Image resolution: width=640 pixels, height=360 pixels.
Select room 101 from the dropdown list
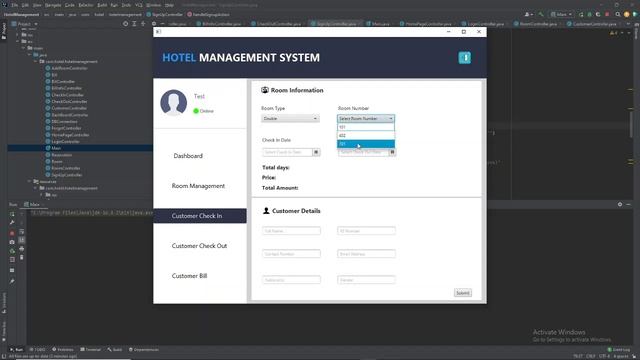pos(366,127)
